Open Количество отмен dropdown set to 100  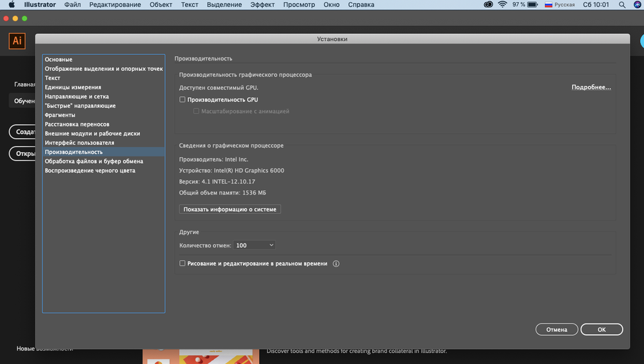[254, 245]
